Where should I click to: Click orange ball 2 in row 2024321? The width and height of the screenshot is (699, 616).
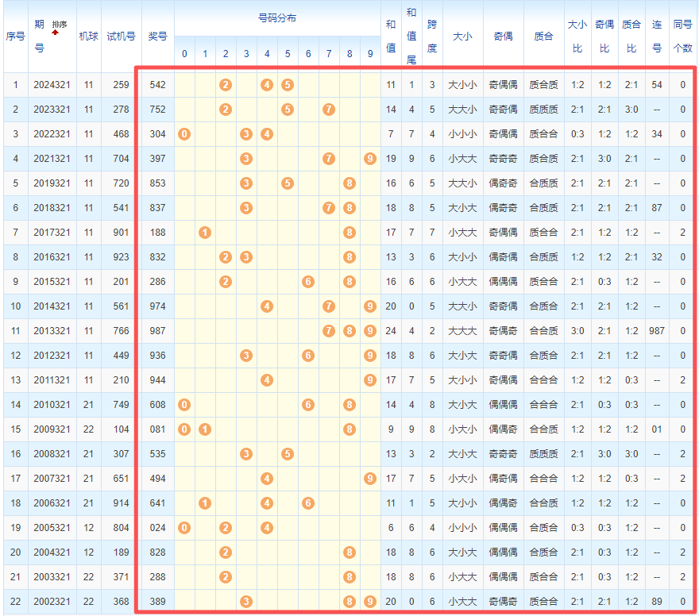click(x=226, y=85)
